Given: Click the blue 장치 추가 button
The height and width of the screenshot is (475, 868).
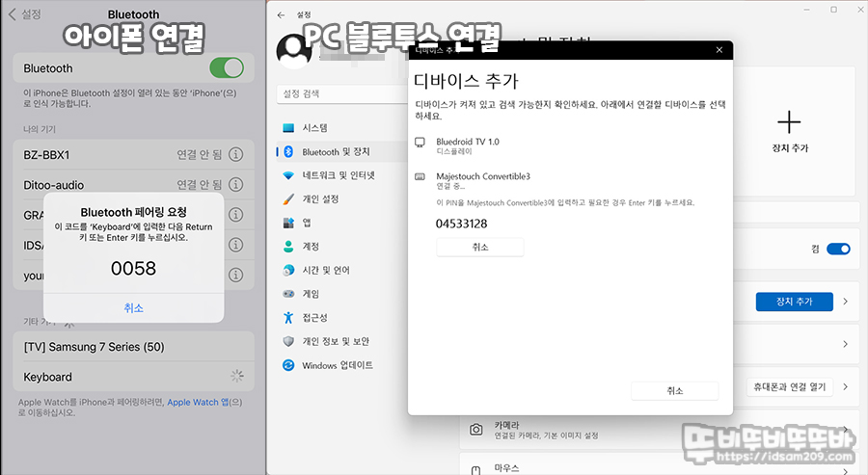Looking at the screenshot, I should (795, 302).
